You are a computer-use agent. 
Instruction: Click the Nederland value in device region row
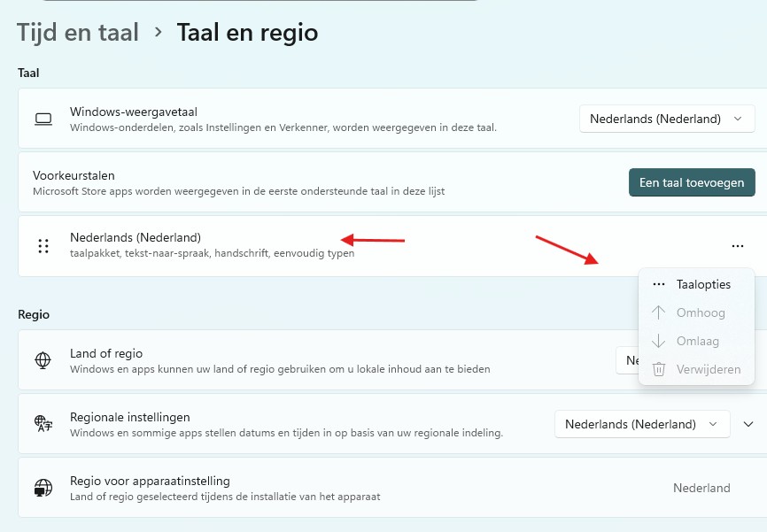click(x=701, y=488)
